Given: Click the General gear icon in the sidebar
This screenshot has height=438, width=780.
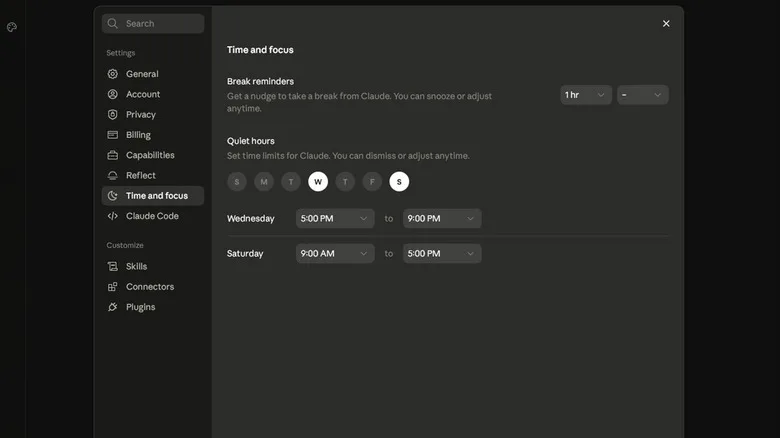Looking at the screenshot, I should click(113, 74).
